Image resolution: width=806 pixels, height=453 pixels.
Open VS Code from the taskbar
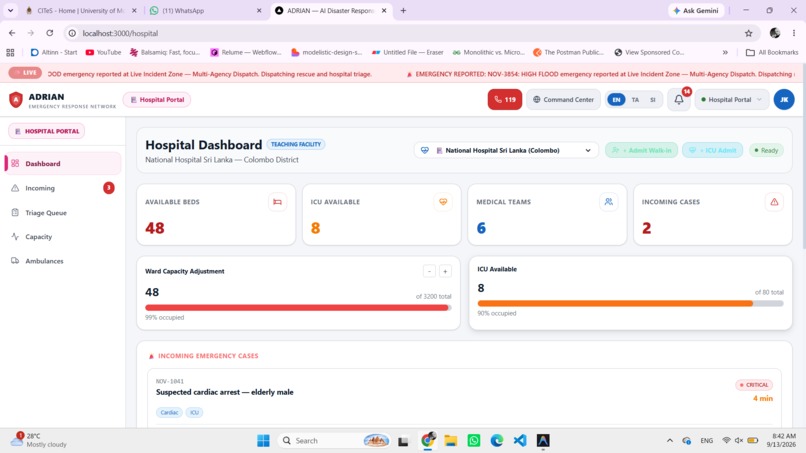[x=520, y=441]
